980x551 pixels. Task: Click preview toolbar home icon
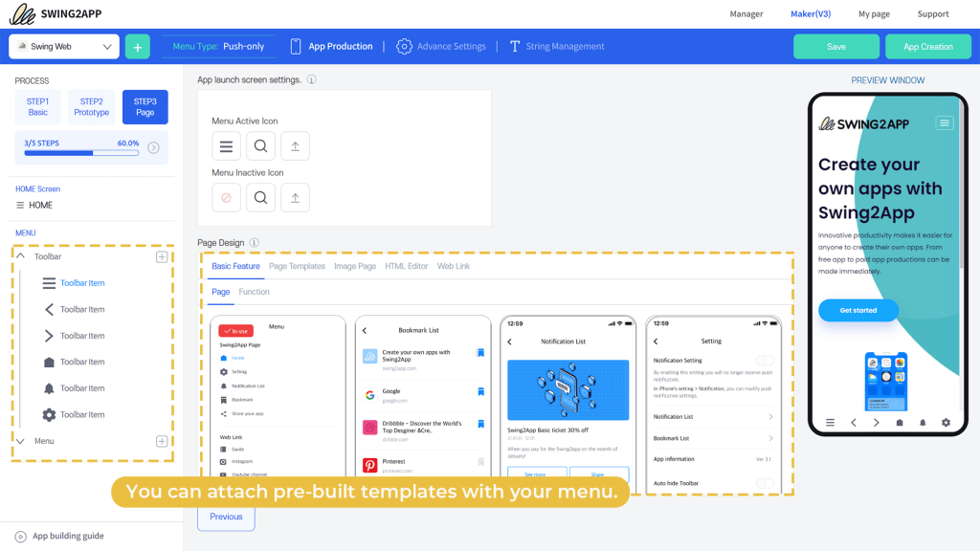click(900, 423)
